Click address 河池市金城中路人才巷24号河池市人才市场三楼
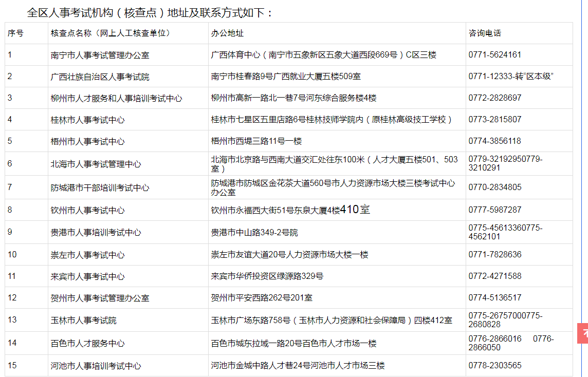This screenshot has width=588, height=377. tap(298, 366)
